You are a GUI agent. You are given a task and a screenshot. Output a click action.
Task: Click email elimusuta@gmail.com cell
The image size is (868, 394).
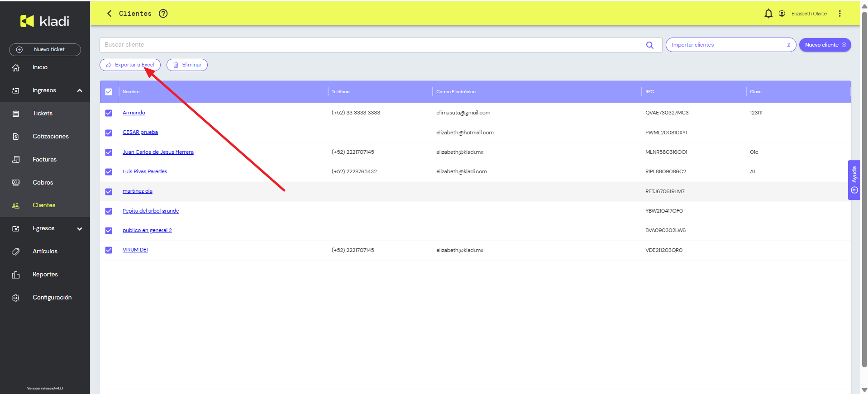point(463,113)
